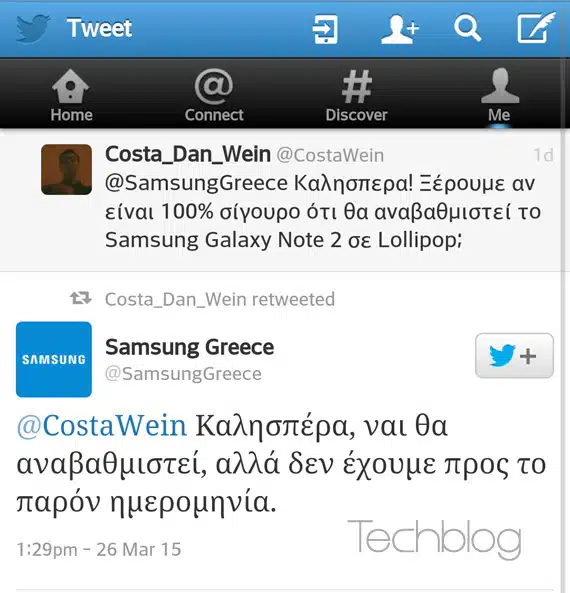Viewport: 570px width, 593px height.
Task: Open the add people icon
Action: [399, 29]
